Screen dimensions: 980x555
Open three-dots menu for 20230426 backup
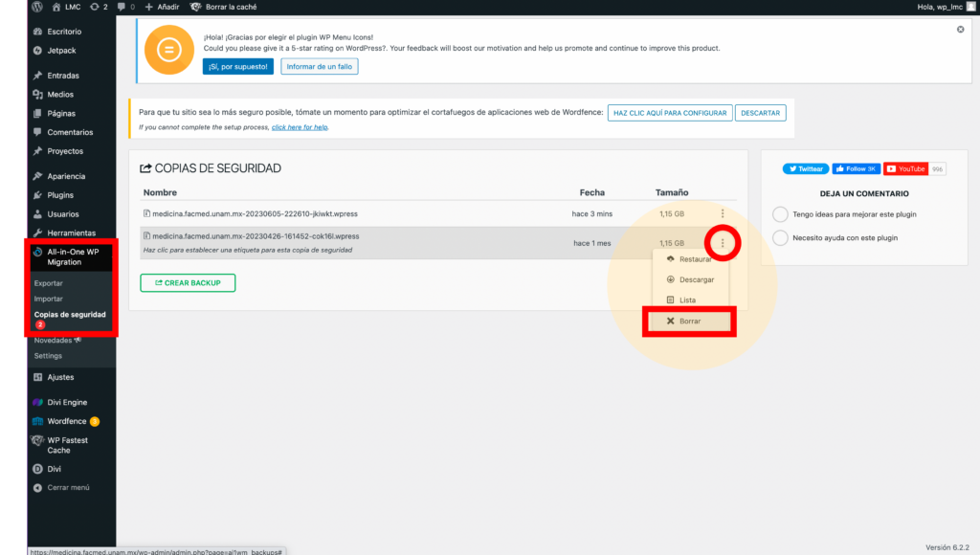723,243
